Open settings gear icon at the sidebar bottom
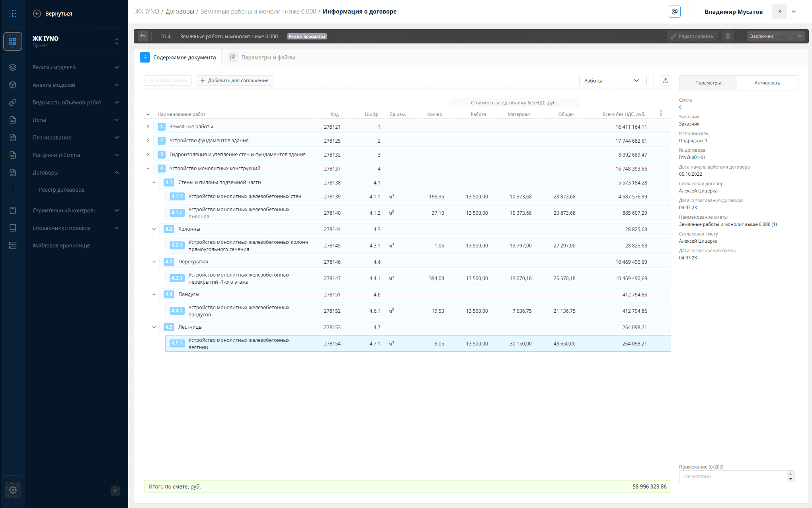Screen dimensions: 812x508 click(13, 490)
